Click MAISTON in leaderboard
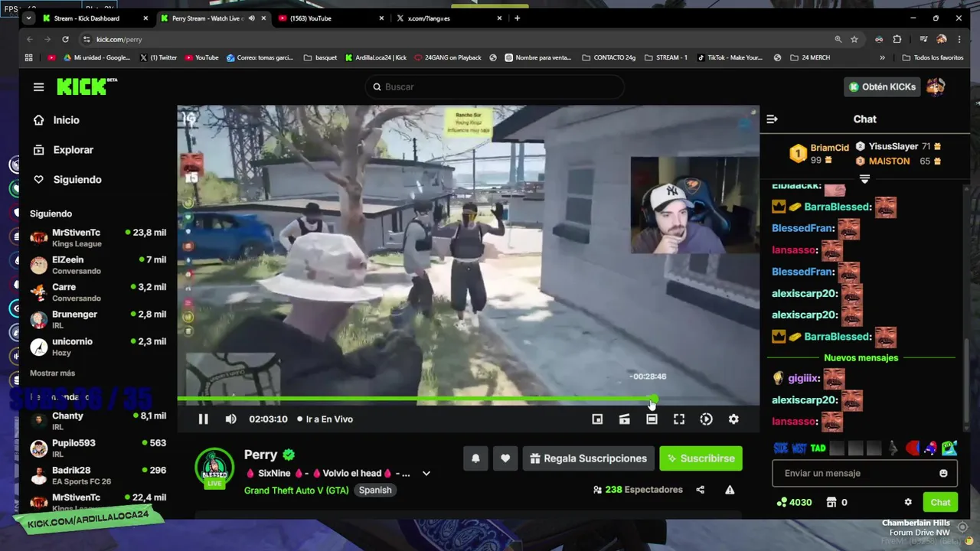Viewport: 980px width, 551px height. click(889, 161)
